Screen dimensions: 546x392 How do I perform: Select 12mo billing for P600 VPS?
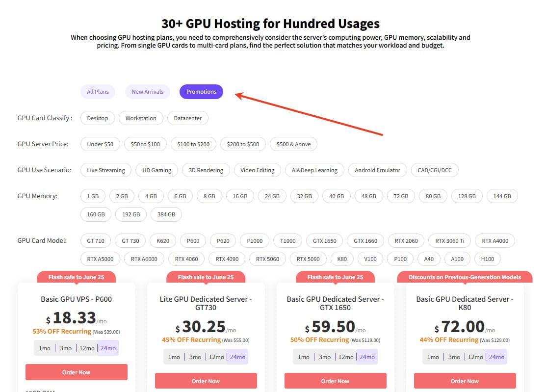[x=87, y=348]
